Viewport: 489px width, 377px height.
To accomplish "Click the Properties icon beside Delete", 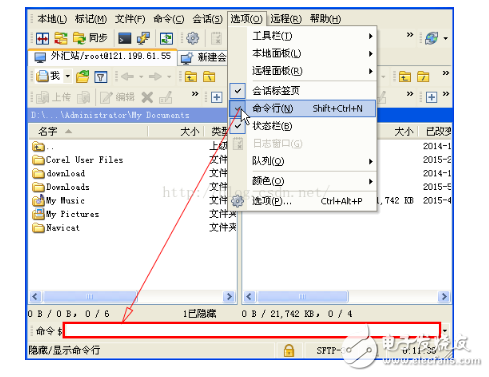I will pos(166,98).
